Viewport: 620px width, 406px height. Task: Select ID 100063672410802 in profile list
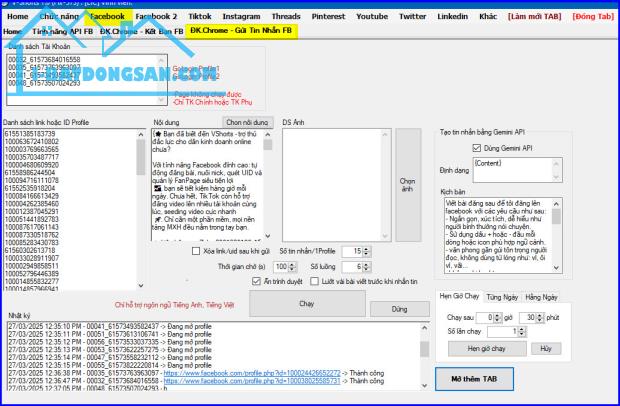tap(32, 142)
